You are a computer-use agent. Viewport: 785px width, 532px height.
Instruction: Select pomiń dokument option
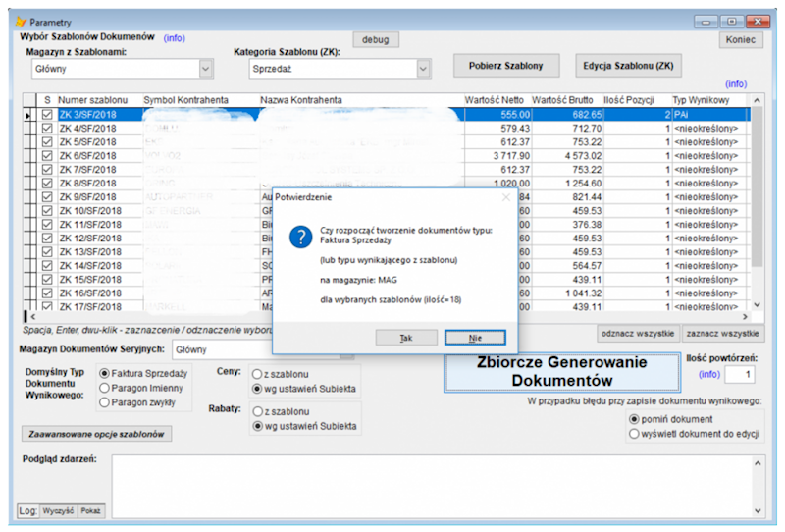pos(671,419)
